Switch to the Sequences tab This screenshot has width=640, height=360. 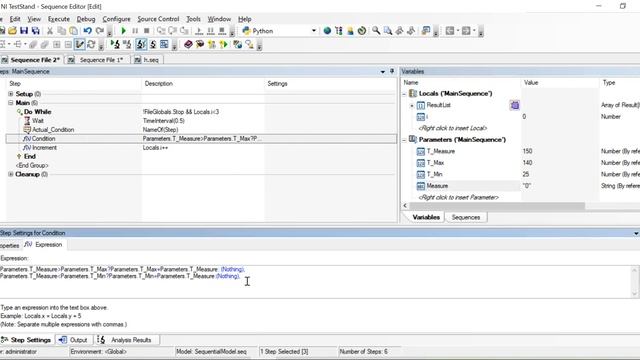pyautogui.click(x=466, y=218)
